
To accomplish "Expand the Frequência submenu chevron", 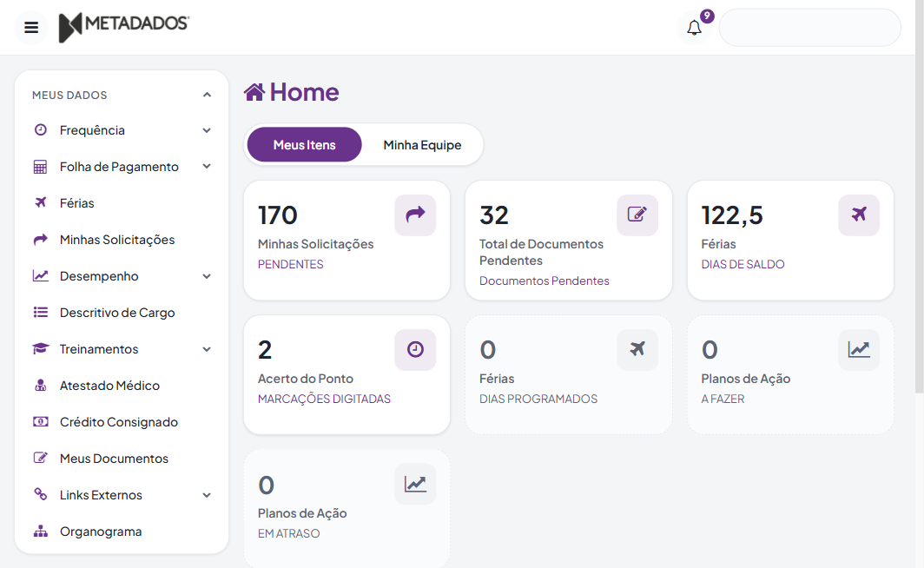I will [x=207, y=130].
